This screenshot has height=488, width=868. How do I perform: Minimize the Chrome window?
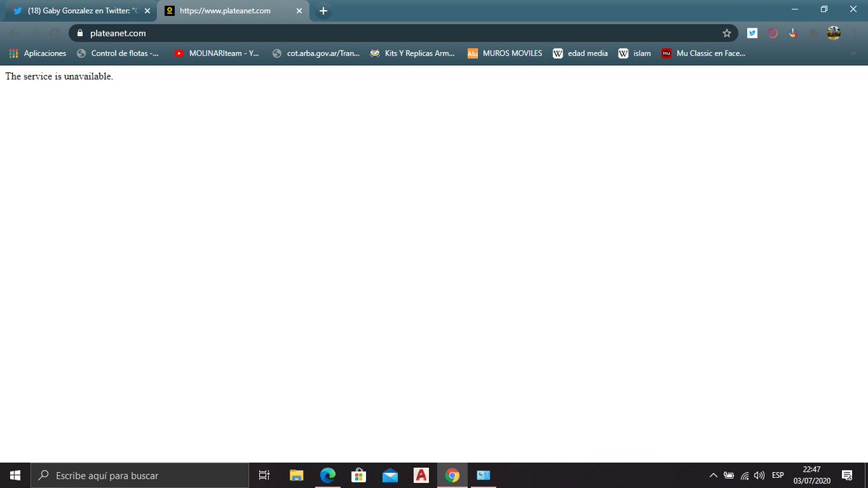(x=795, y=9)
